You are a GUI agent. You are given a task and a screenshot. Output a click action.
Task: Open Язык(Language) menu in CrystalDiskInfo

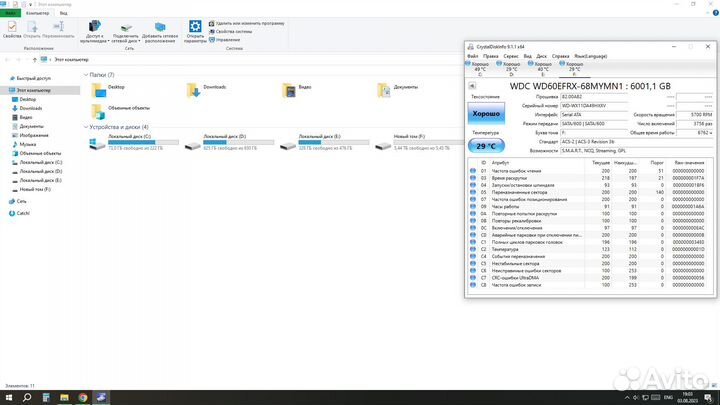tap(591, 56)
